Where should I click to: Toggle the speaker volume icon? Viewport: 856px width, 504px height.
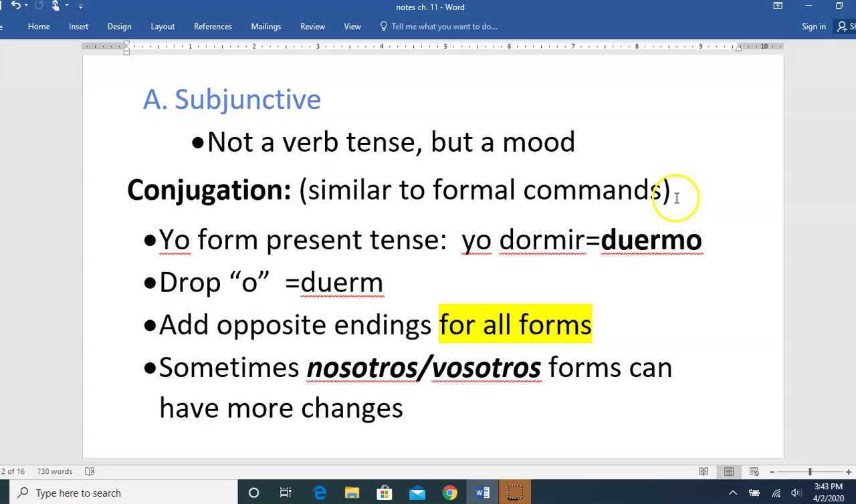coord(795,493)
